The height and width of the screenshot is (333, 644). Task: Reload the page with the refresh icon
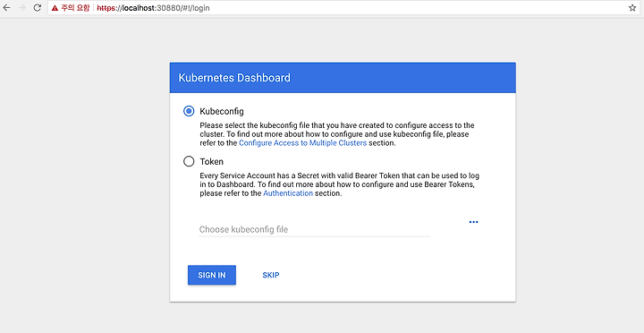point(38,8)
